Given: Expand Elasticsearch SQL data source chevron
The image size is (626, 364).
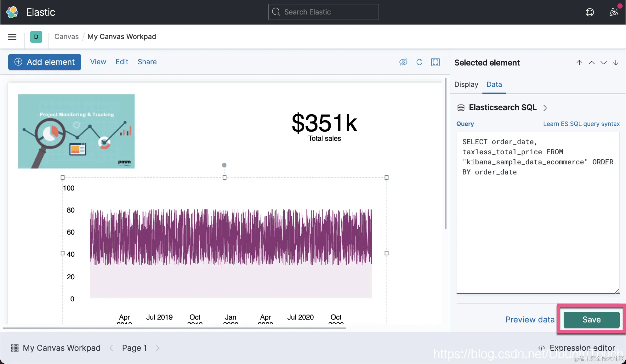Looking at the screenshot, I should (545, 108).
